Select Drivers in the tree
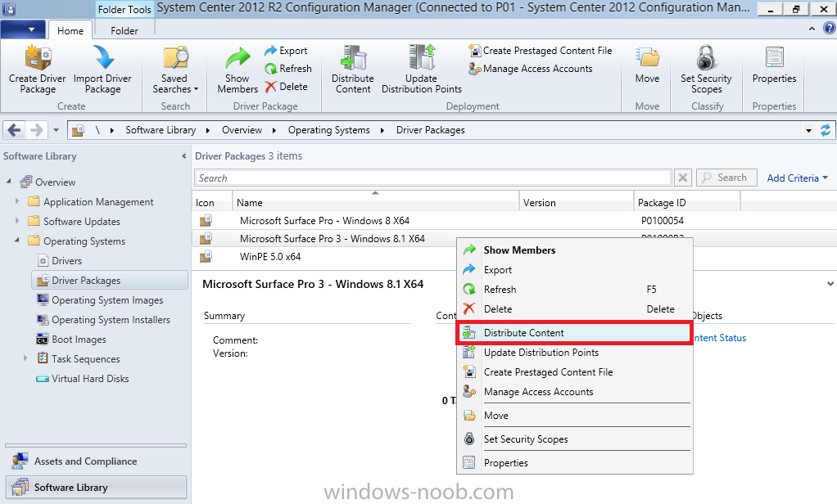The height and width of the screenshot is (504, 837). pyautogui.click(x=66, y=261)
